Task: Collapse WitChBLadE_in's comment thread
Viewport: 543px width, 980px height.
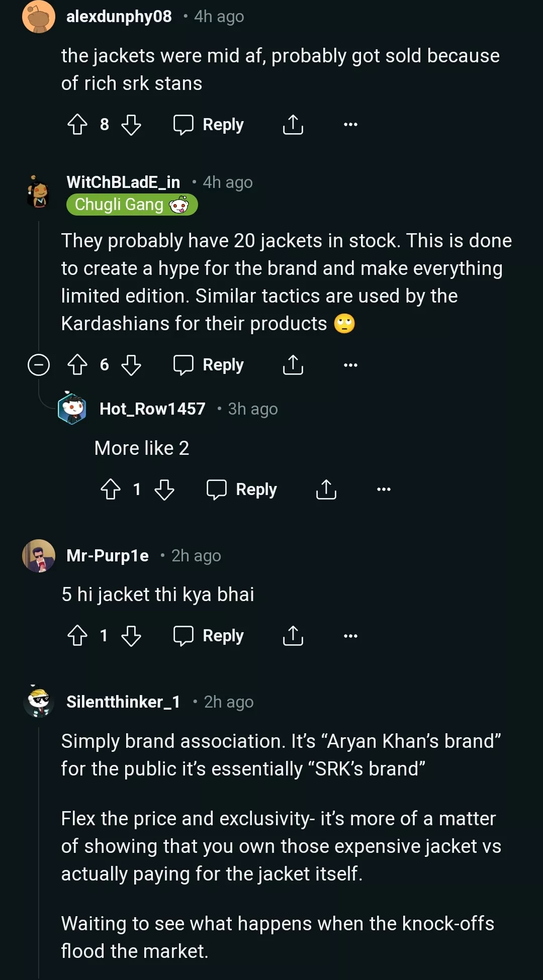Action: tap(39, 365)
